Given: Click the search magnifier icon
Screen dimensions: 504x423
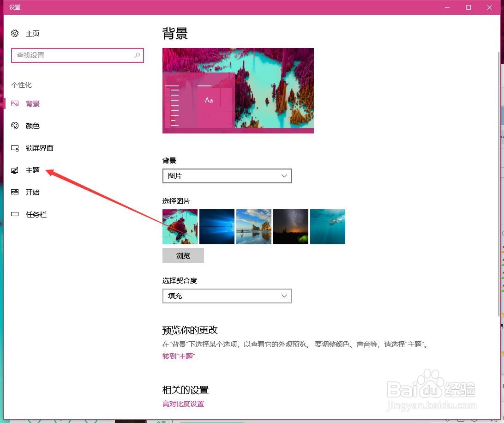Looking at the screenshot, I should pos(137,55).
